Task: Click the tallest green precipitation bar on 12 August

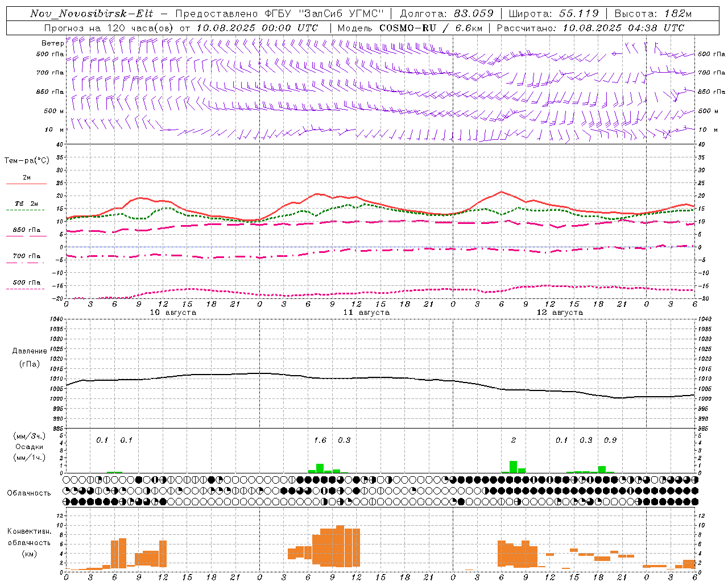Action: pos(514,467)
